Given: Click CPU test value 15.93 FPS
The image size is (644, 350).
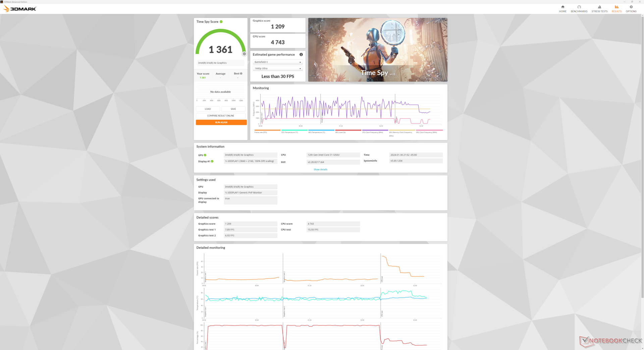Looking at the screenshot, I should click(333, 230).
